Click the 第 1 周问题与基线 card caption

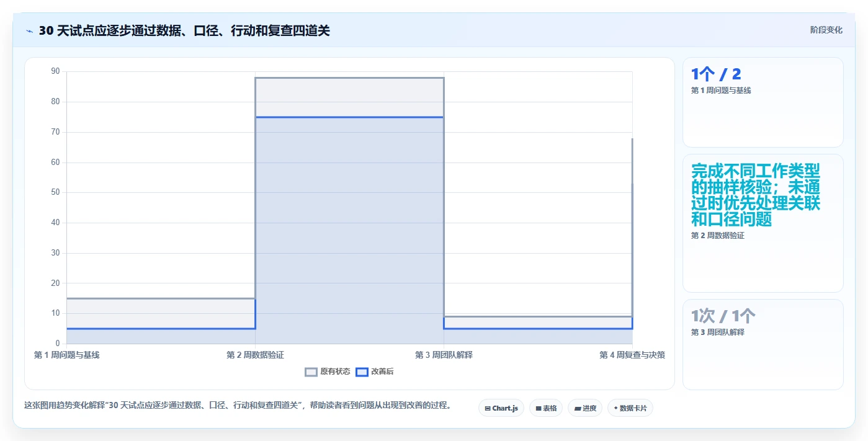coord(721,91)
